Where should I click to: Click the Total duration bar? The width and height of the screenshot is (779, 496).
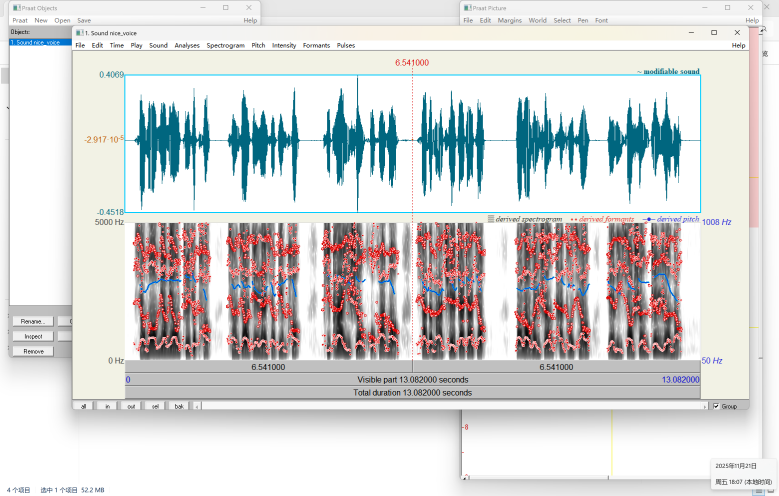pos(412,393)
